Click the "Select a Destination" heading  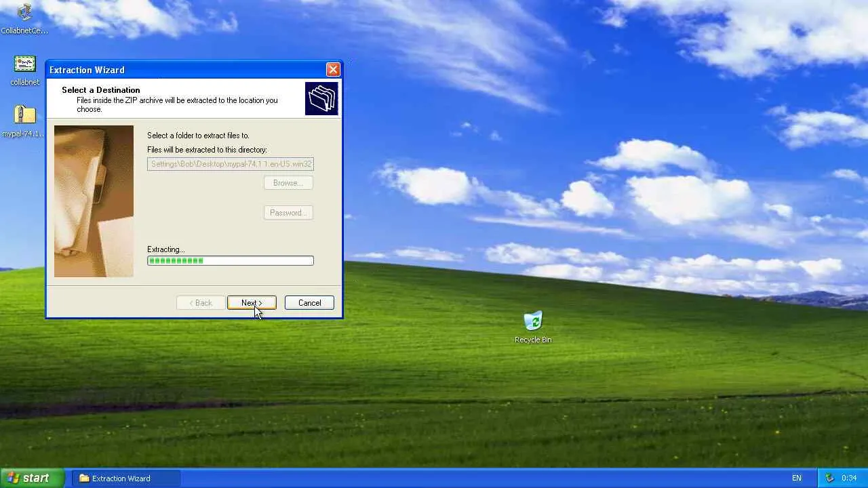[101, 90]
